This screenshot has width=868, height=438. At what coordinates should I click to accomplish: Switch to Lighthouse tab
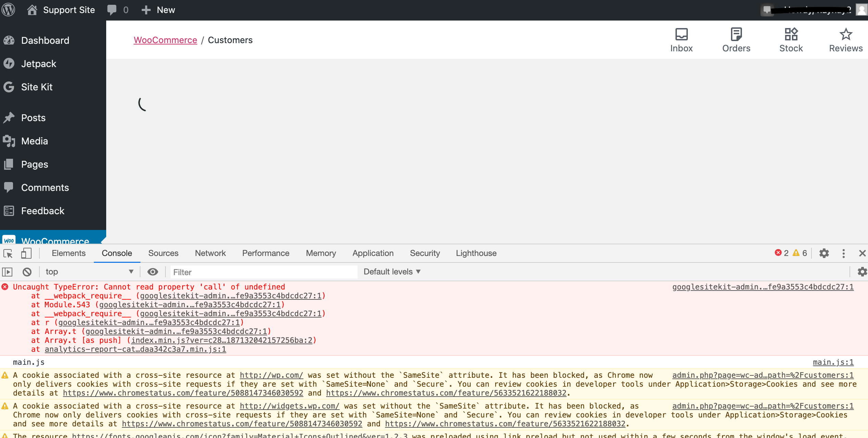pos(476,253)
